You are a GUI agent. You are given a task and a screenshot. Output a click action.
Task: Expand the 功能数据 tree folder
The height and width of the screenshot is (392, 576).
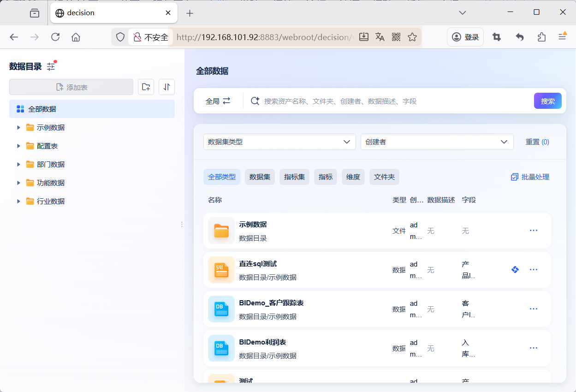pyautogui.click(x=18, y=183)
